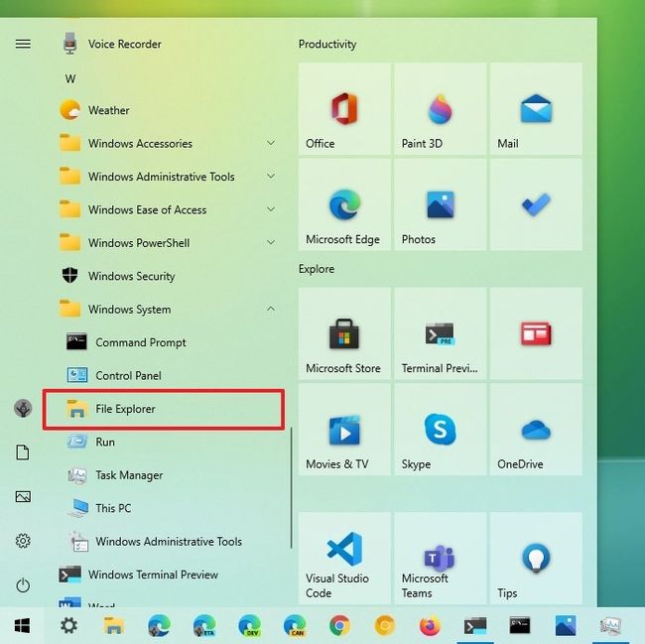
Task: Launch Microsoft Edge tile
Action: (x=344, y=204)
